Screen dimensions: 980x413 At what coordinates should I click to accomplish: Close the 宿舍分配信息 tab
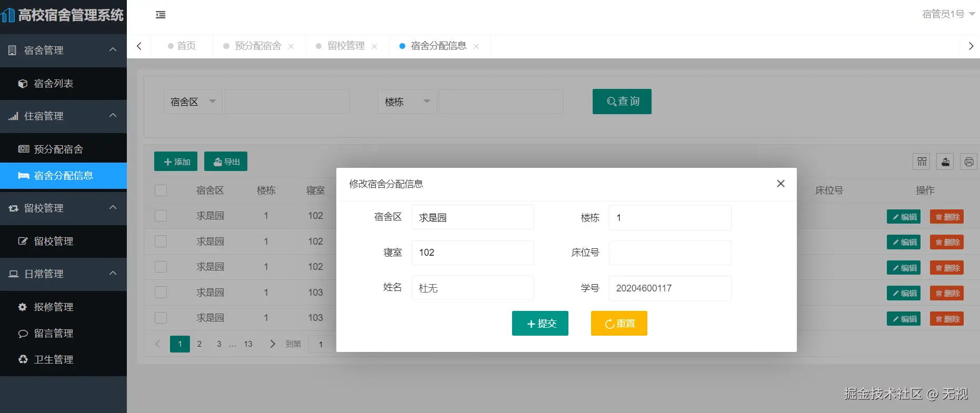coord(476,46)
